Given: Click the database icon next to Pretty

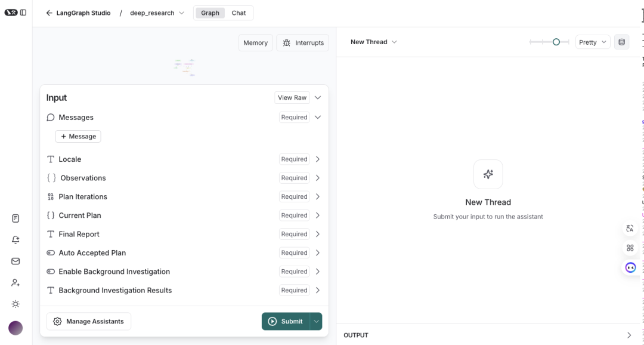Looking at the screenshot, I should 621,42.
